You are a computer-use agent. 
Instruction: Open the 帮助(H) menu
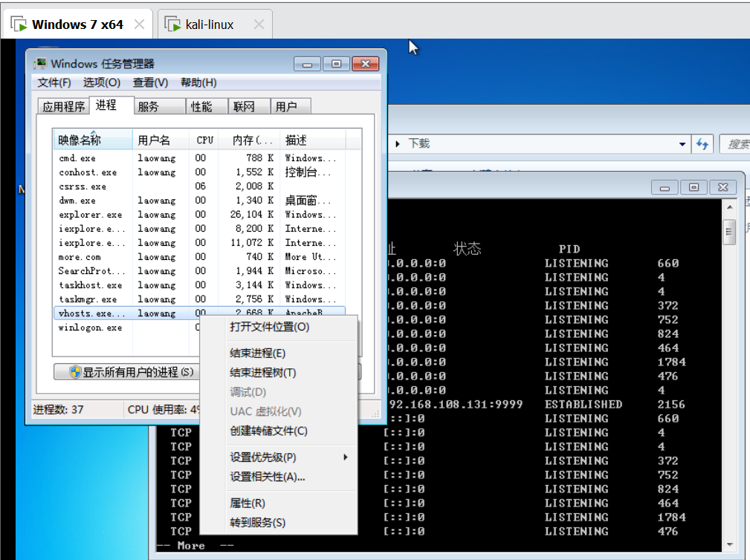[198, 82]
